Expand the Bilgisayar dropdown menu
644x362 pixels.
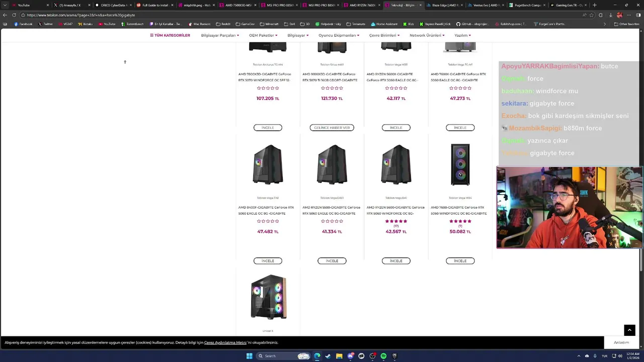tap(298, 35)
